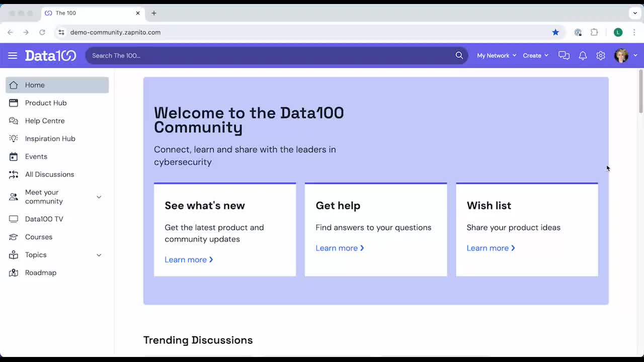The image size is (644, 362).
Task: Go to Product Hub in sidebar
Action: pyautogui.click(x=46, y=103)
